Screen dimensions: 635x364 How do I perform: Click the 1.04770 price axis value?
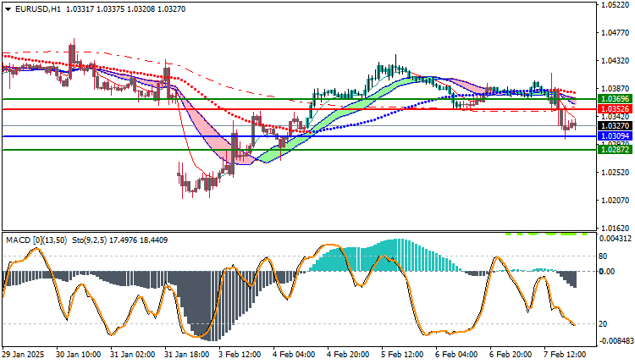click(616, 33)
